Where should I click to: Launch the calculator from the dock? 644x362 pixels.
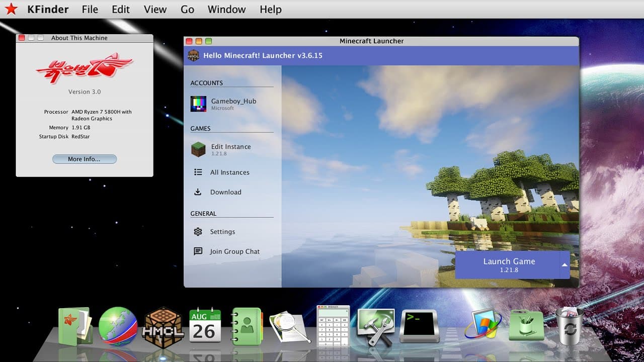[333, 326]
